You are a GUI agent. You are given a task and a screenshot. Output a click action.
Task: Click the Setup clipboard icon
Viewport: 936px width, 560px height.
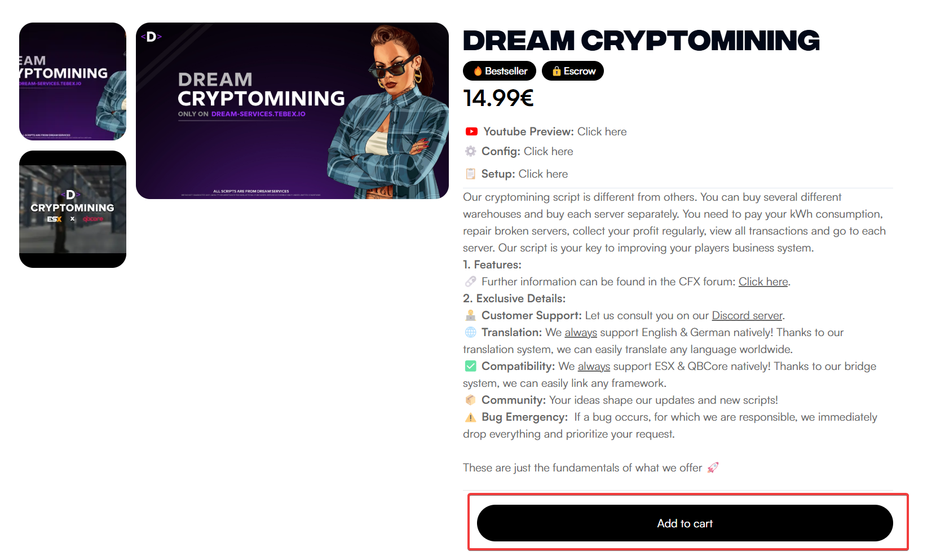coord(470,174)
